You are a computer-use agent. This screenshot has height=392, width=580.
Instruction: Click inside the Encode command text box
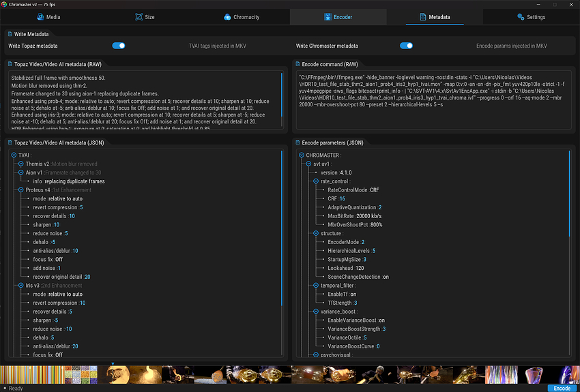(433, 100)
